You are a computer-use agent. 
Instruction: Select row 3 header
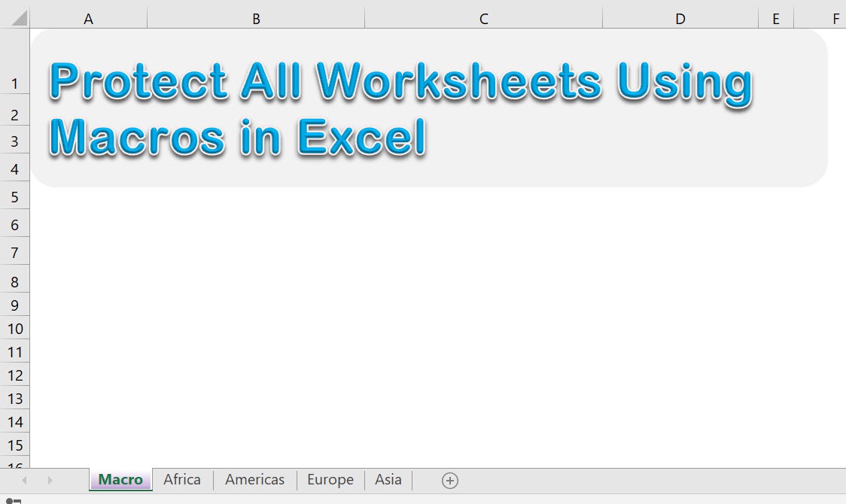coord(14,141)
